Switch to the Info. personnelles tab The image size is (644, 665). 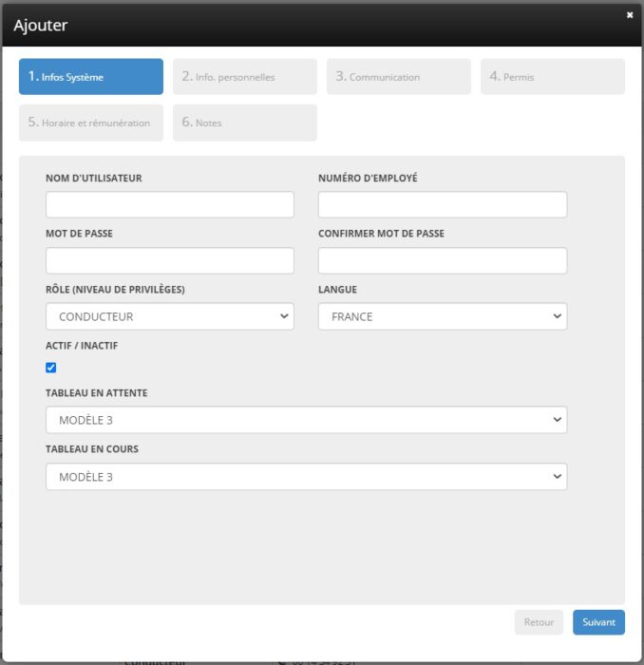[x=244, y=77]
